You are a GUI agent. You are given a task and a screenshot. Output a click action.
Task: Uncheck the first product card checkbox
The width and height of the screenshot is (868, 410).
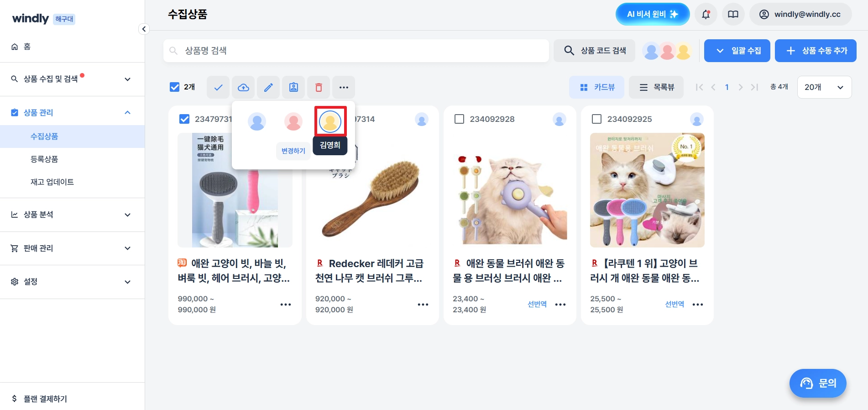pos(184,119)
